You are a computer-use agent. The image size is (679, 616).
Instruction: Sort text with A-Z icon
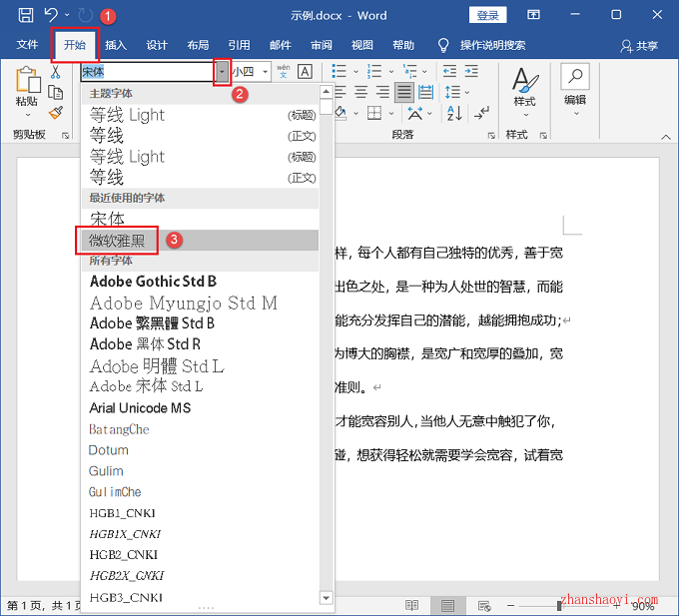coord(454,114)
